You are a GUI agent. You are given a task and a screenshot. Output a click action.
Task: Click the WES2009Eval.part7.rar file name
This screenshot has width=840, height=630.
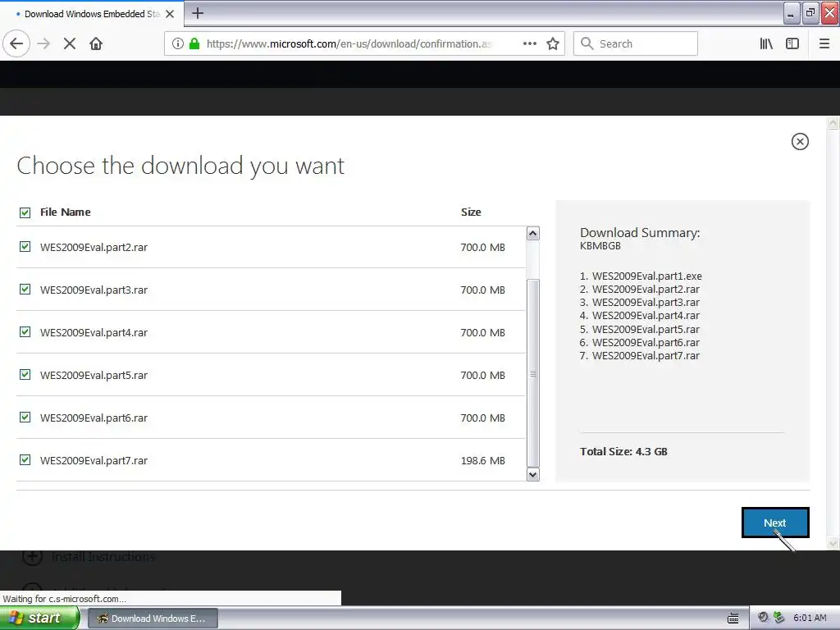[94, 460]
